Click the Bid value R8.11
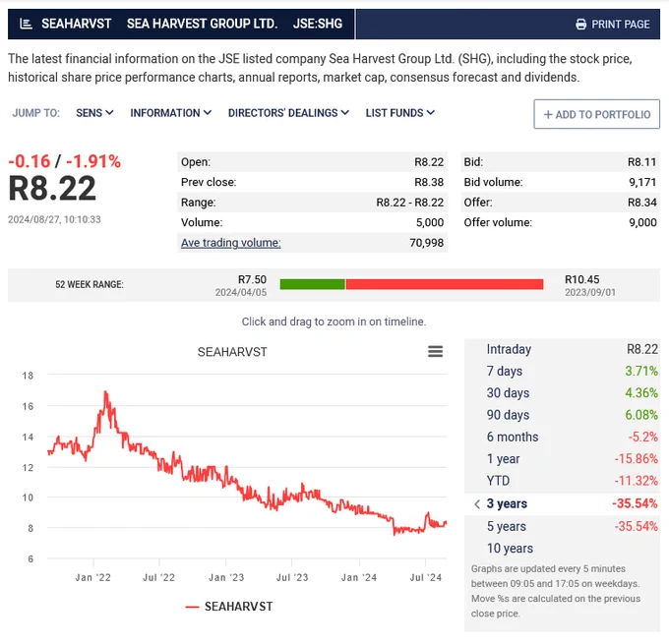The image size is (669, 644). tap(641, 162)
